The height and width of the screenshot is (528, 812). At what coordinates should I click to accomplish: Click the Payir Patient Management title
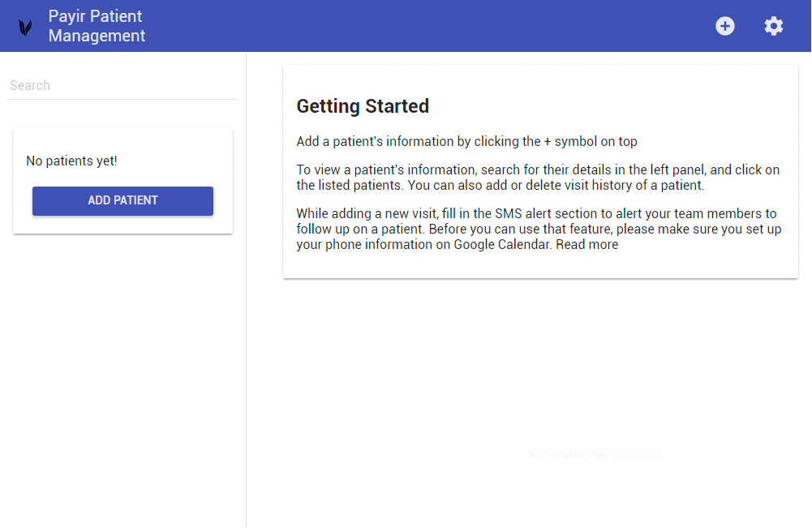click(97, 26)
